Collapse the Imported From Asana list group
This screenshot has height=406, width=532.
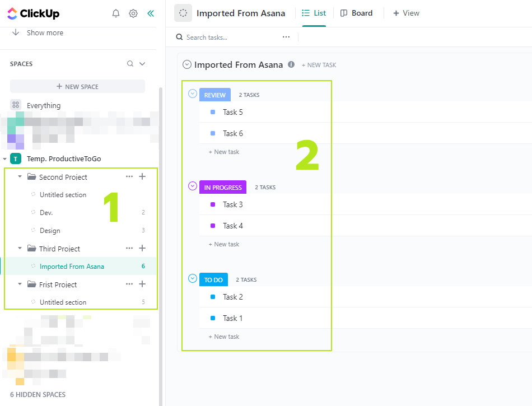(187, 64)
